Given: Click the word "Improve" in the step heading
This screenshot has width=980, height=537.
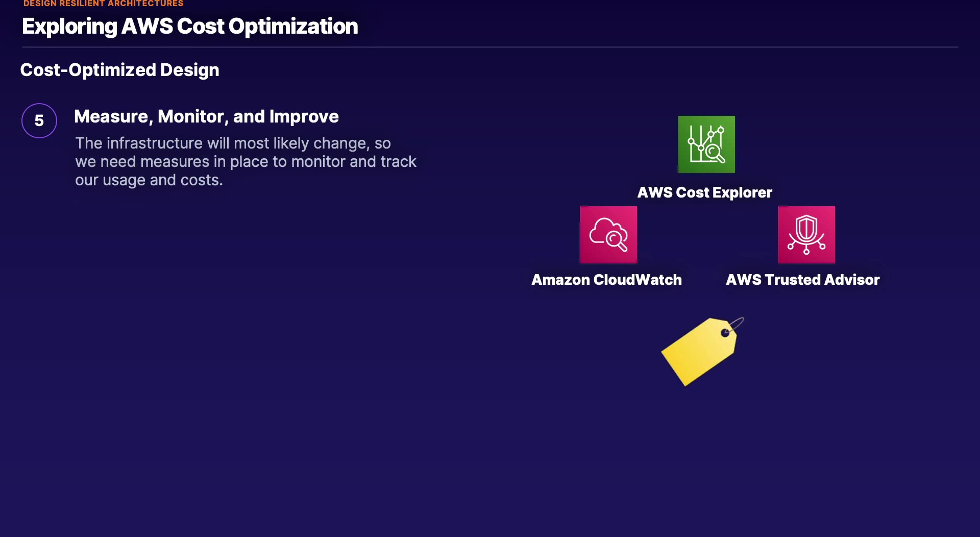Looking at the screenshot, I should [x=304, y=116].
